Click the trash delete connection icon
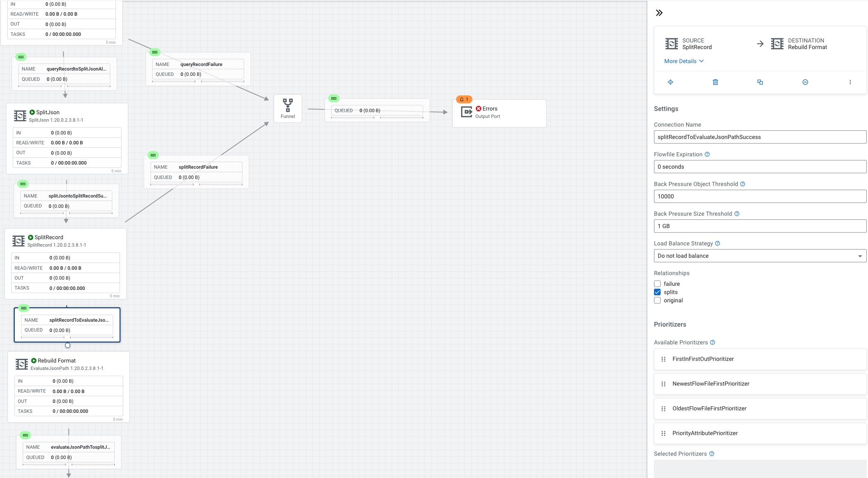Image resolution: width=868 pixels, height=478 pixels. point(715,82)
